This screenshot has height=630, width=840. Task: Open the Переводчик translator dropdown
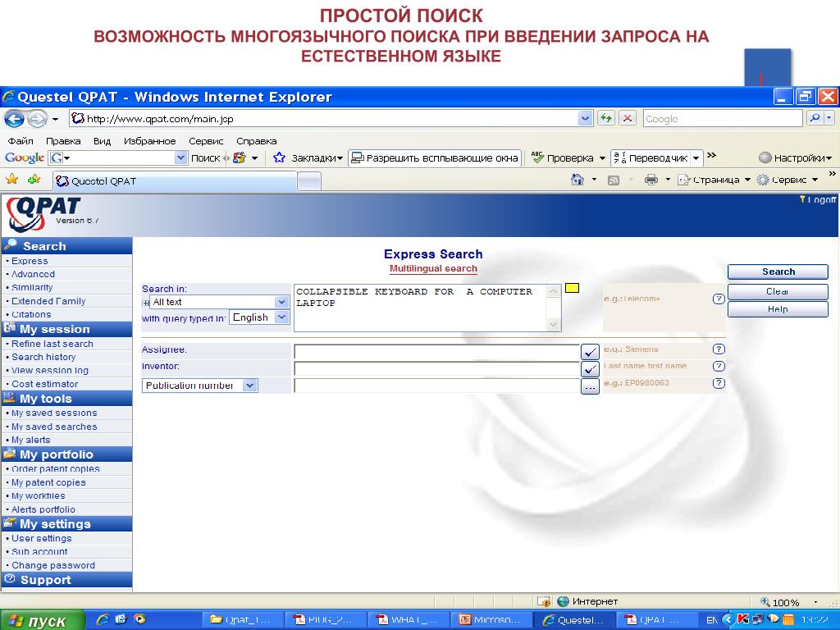[696, 158]
